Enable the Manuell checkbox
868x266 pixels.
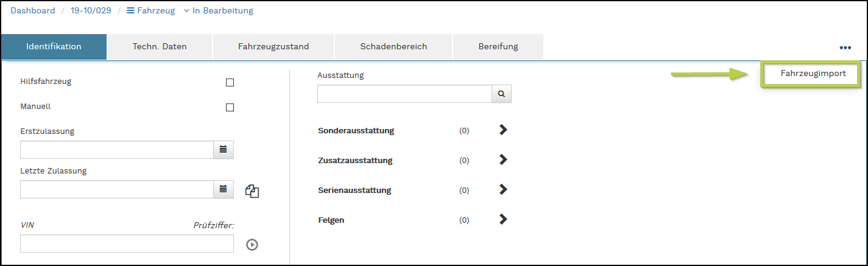(x=230, y=108)
